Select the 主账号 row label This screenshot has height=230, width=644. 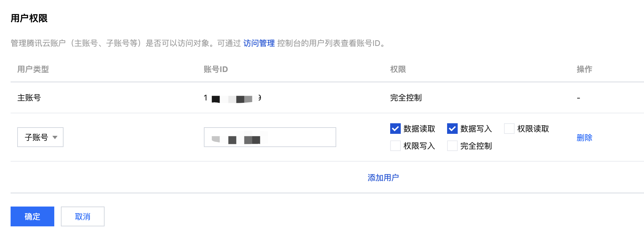click(x=29, y=98)
